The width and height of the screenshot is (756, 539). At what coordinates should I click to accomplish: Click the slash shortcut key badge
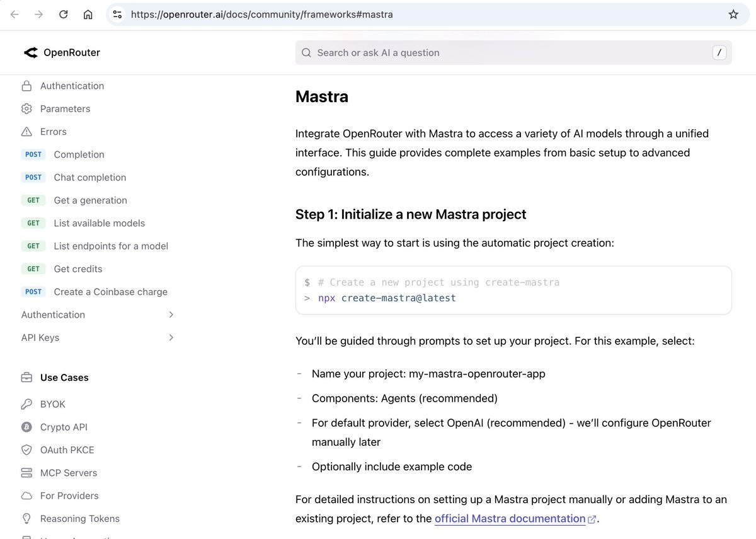(719, 53)
